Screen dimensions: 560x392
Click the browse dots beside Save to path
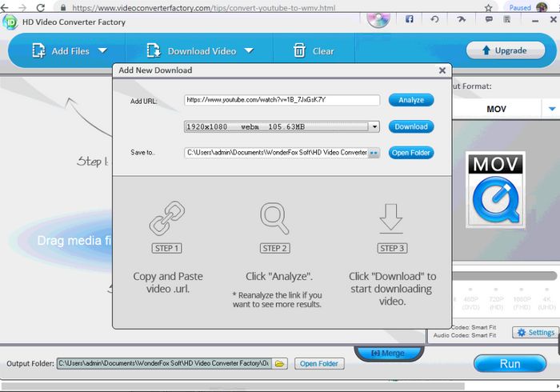[374, 153]
